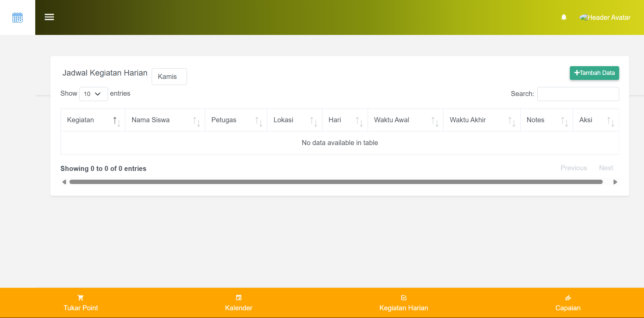The height and width of the screenshot is (318, 644).
Task: Click the horizontal table scrollbar track
Action: 336,182
